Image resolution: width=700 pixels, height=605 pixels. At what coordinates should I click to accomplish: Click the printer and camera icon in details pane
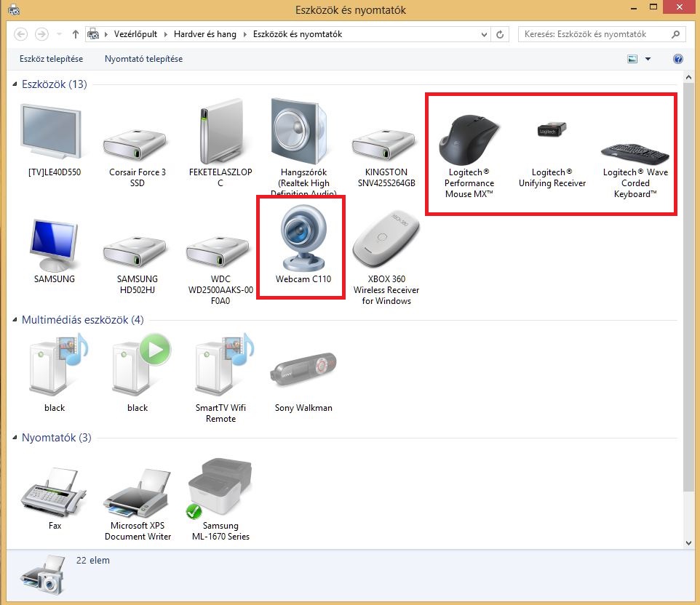44,576
